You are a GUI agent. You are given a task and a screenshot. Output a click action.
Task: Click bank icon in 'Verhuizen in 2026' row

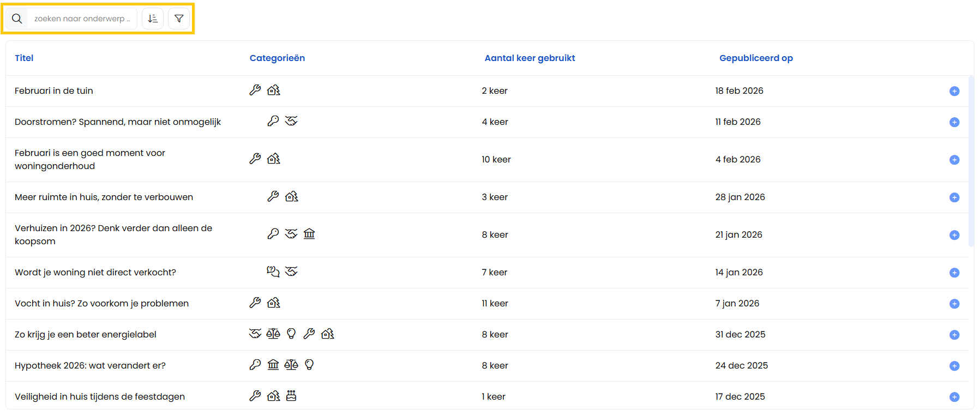coord(309,234)
